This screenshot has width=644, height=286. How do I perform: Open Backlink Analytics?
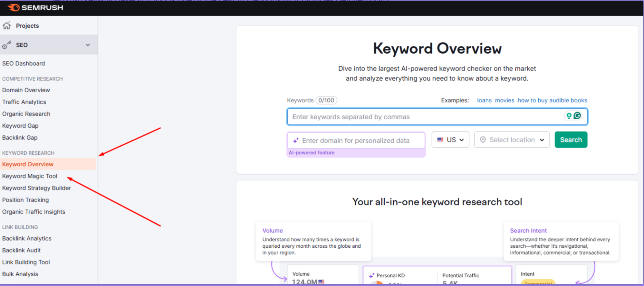[27, 238]
